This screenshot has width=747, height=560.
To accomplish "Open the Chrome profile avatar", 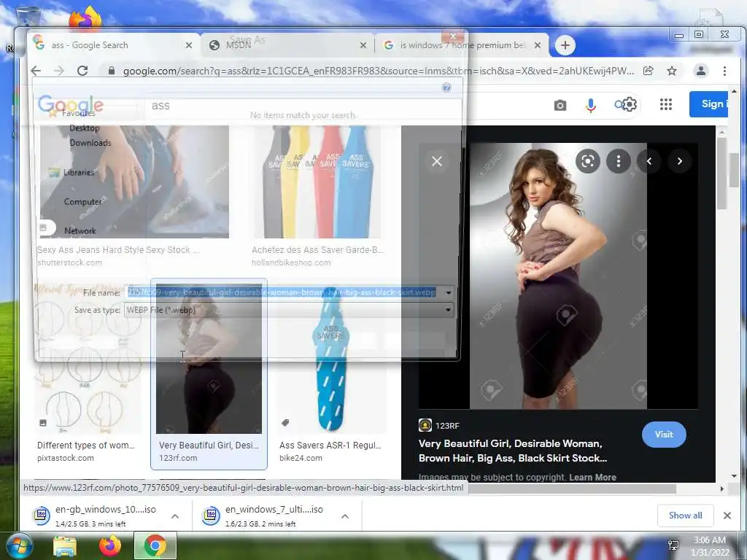I will pyautogui.click(x=701, y=71).
